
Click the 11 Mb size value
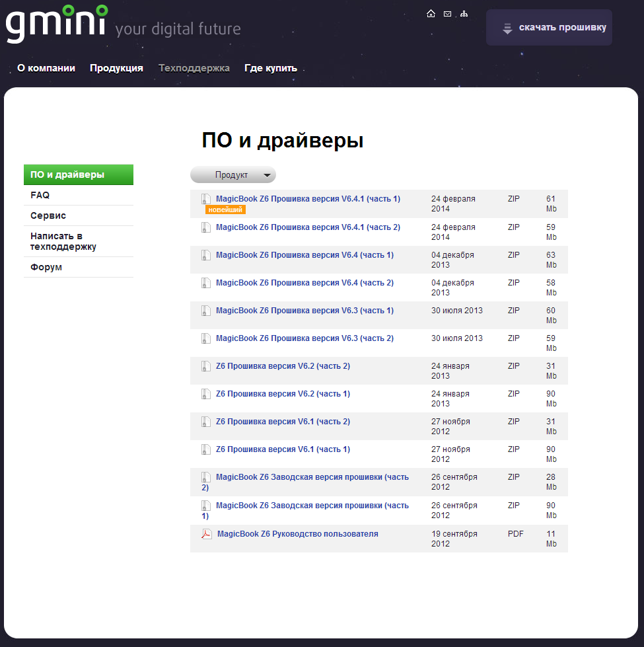click(552, 539)
